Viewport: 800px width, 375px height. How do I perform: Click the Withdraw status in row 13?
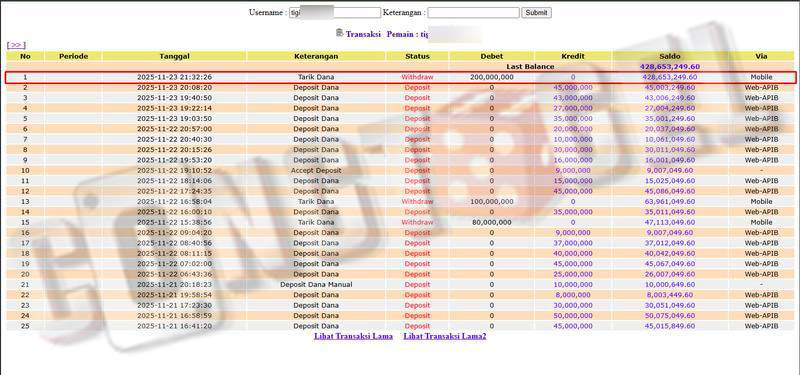pos(417,202)
